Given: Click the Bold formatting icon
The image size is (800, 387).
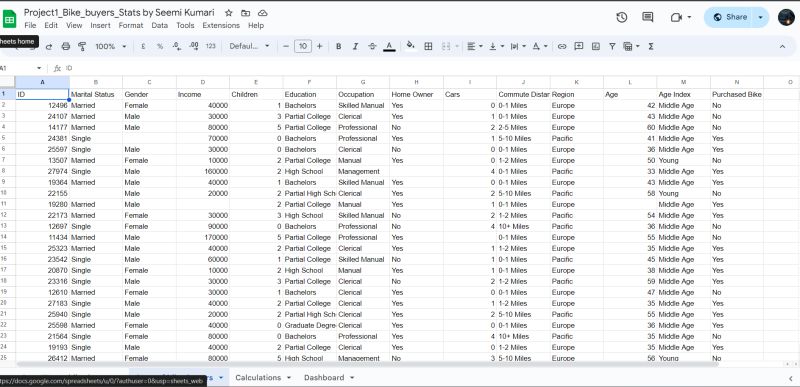Looking at the screenshot, I should [x=338, y=46].
